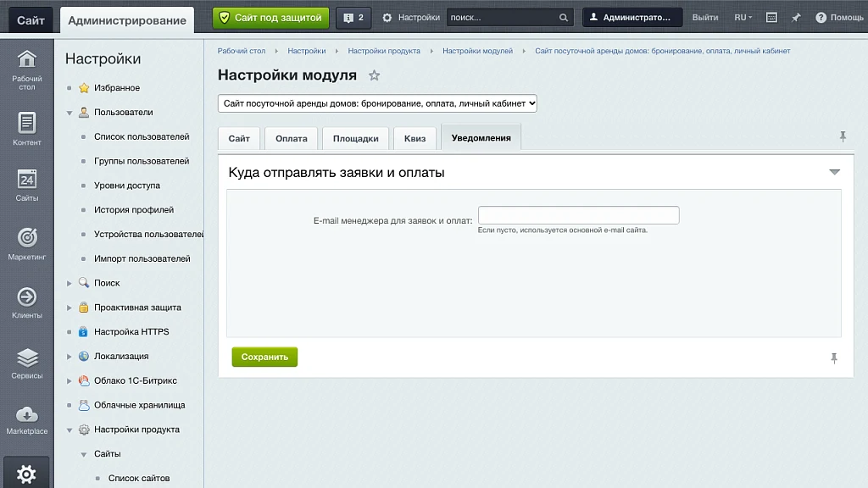Open the Сайты sidebar section

coord(26,186)
